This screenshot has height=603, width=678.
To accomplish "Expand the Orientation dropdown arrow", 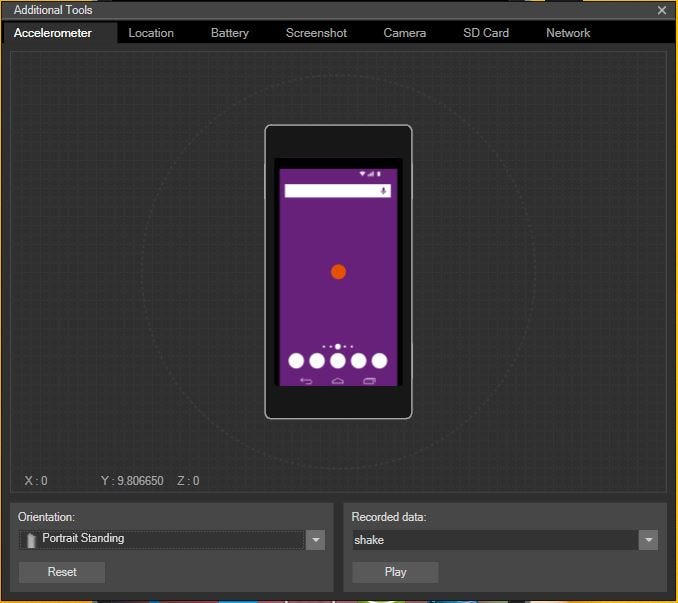I will coord(316,540).
